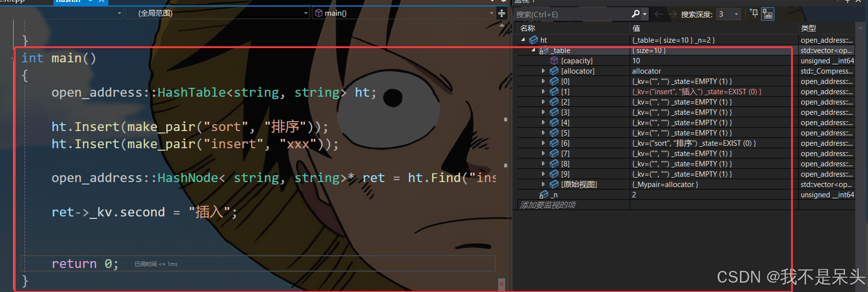
Task: Select the [capacity] value 10
Action: click(714, 61)
